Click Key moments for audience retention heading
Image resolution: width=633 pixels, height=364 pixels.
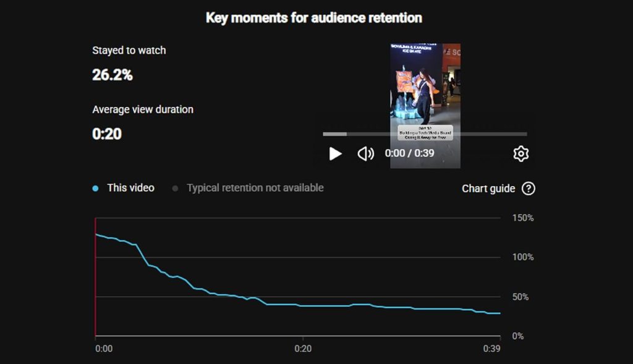pyautogui.click(x=314, y=18)
